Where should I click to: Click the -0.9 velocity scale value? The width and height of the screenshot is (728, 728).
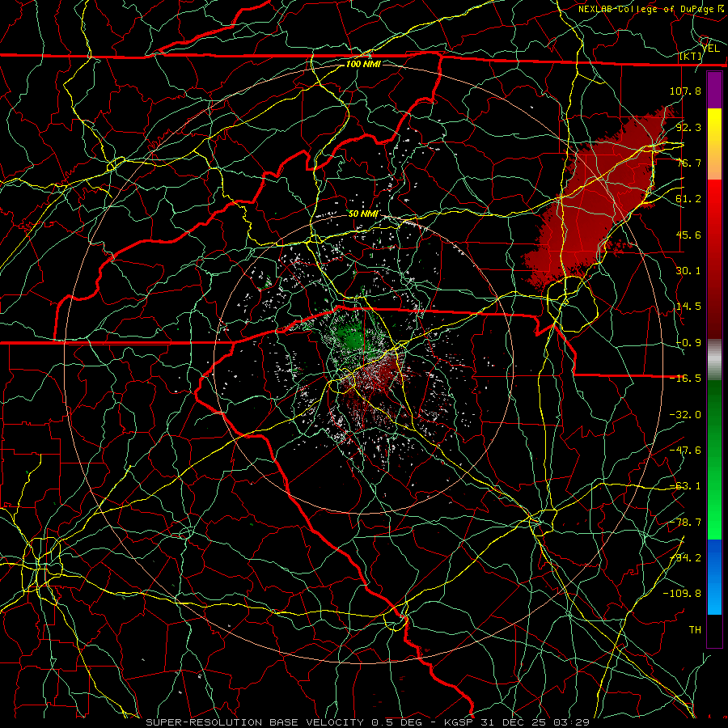point(688,342)
